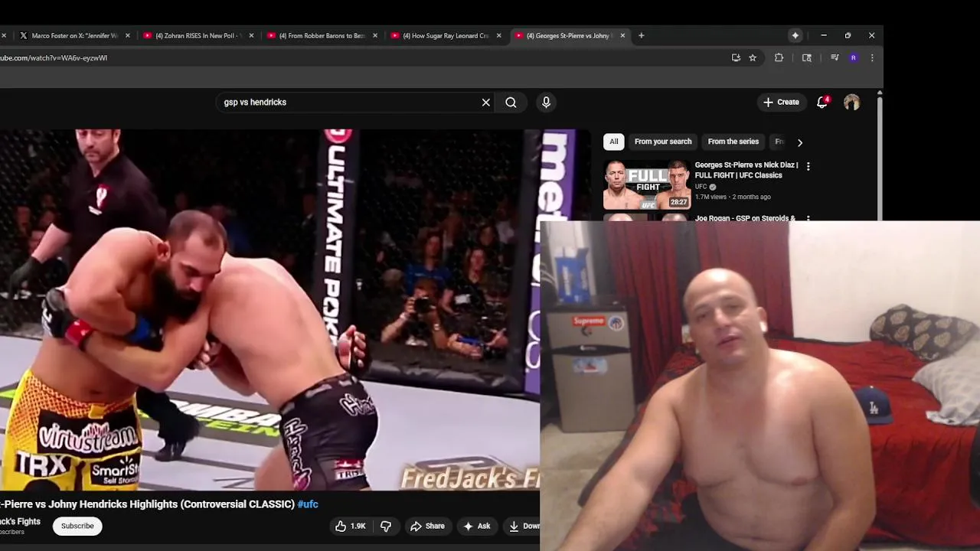This screenshot has width=980, height=551.
Task: Start voice search with the microphone icon
Action: (546, 102)
